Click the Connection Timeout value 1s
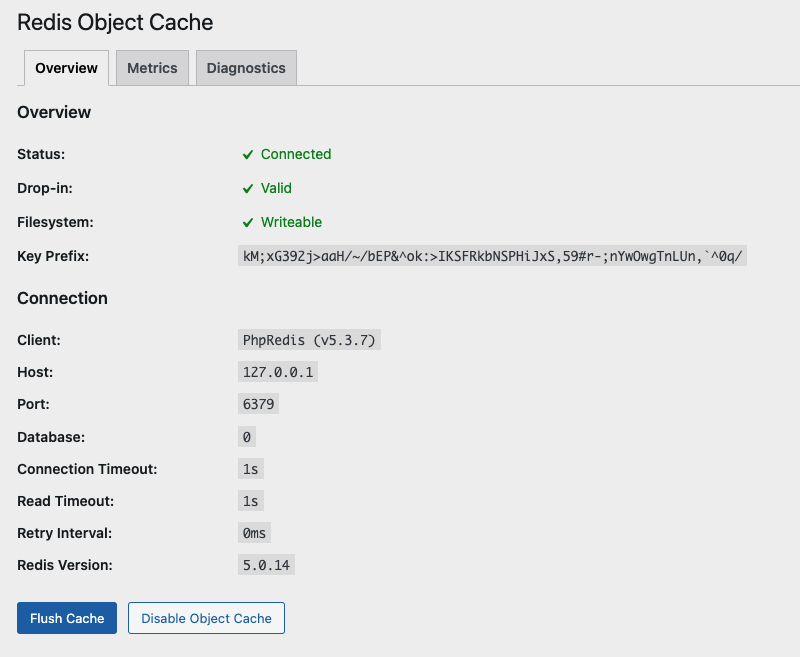The height and width of the screenshot is (657, 800). click(x=251, y=469)
